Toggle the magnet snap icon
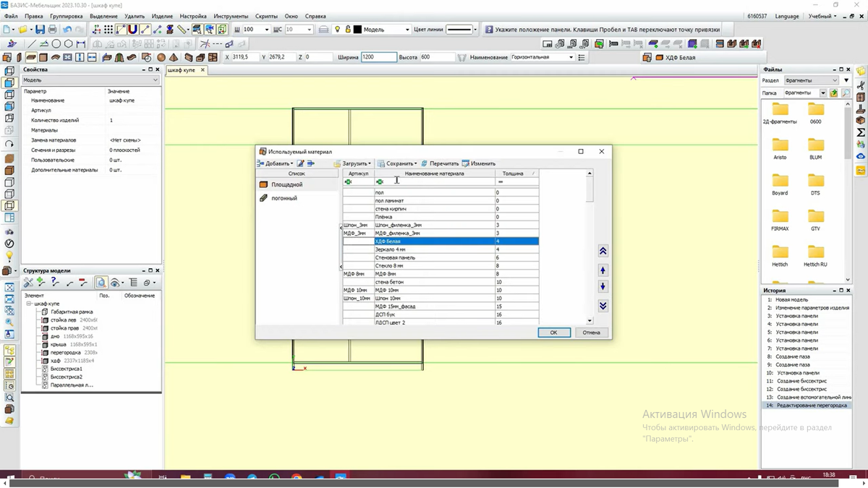The width and height of the screenshot is (868, 488). coord(132,29)
